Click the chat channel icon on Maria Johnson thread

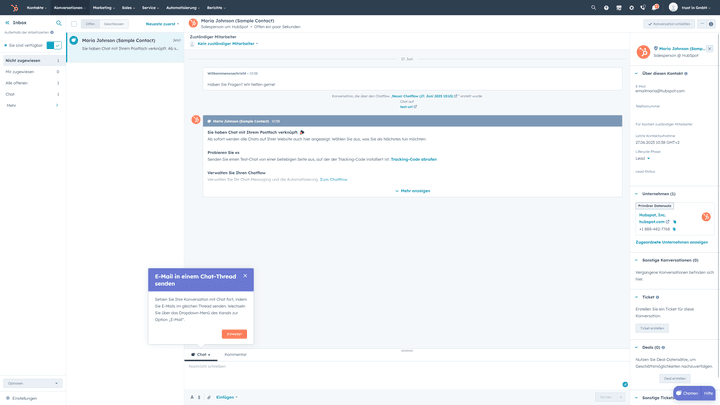click(73, 40)
